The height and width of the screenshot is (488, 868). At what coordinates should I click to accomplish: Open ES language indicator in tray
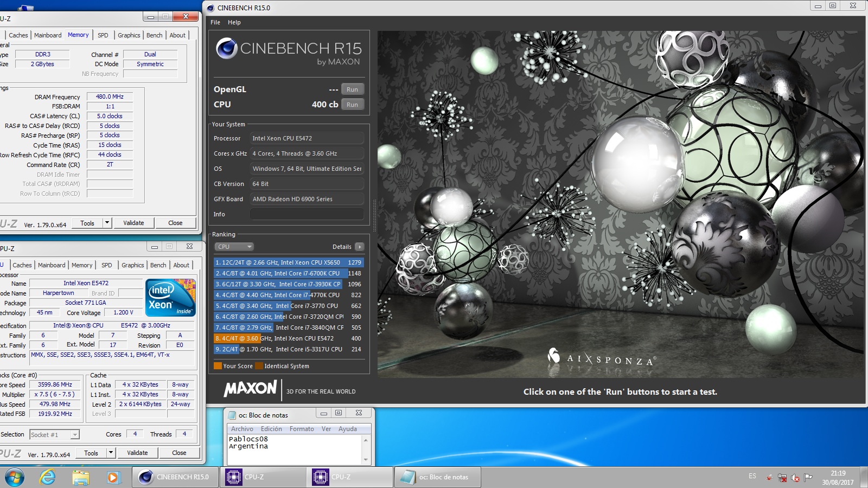[x=752, y=476]
